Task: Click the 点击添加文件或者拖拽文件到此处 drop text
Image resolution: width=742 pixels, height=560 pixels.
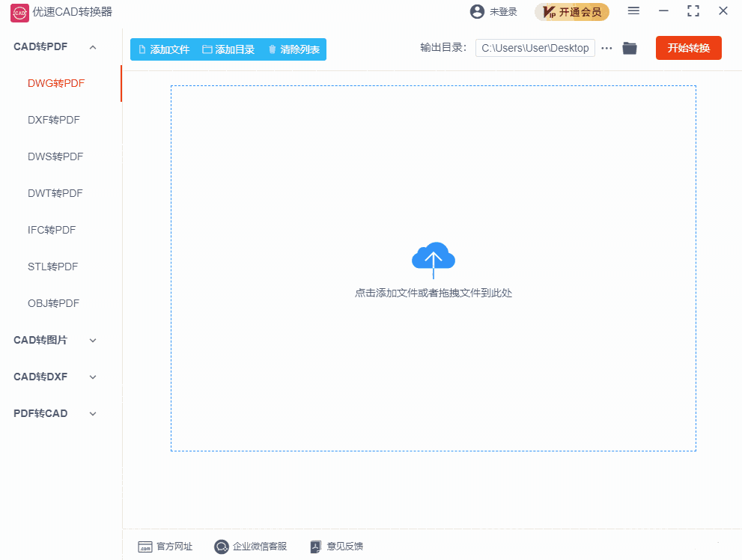Action: click(x=434, y=293)
